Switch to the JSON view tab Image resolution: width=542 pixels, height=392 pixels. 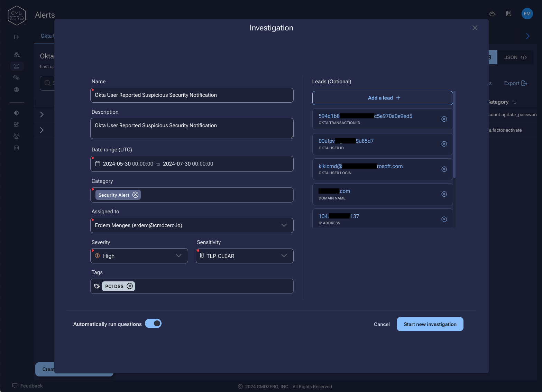(515, 57)
